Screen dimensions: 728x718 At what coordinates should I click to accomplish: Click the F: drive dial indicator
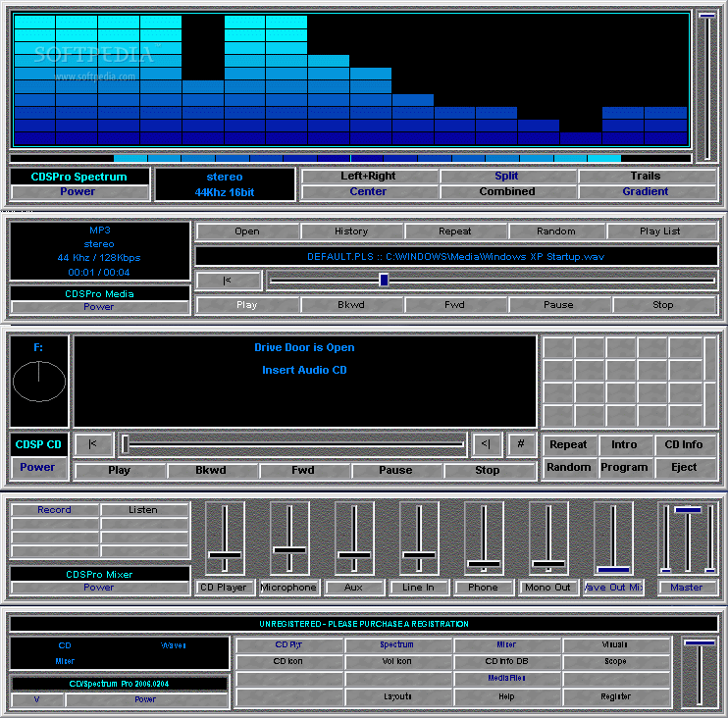click(x=39, y=381)
